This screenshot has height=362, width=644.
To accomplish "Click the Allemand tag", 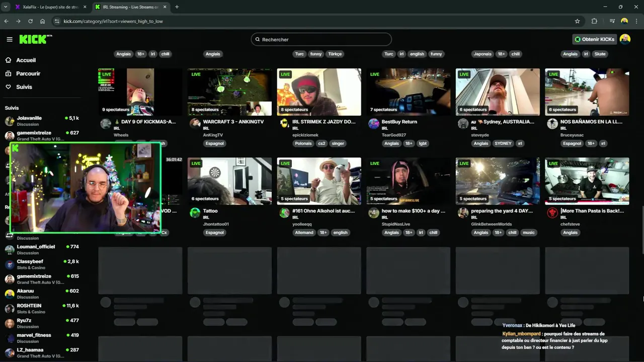I will point(304,232).
